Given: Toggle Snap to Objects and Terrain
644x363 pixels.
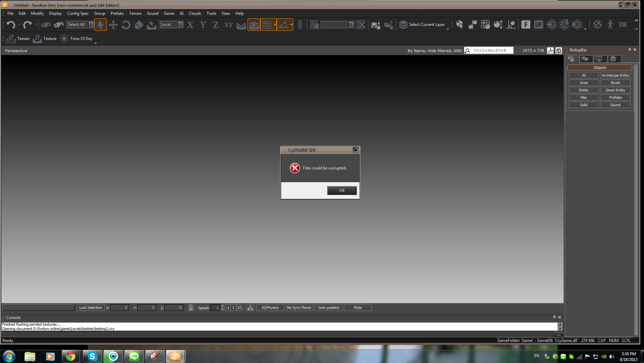Looking at the screenshot, I should (x=254, y=25).
